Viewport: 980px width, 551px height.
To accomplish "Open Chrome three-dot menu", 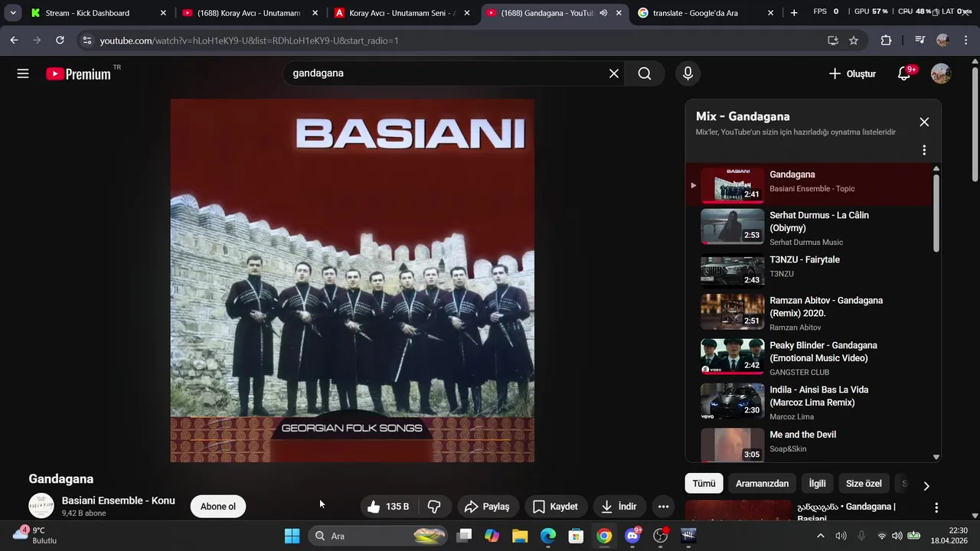I will tap(966, 41).
